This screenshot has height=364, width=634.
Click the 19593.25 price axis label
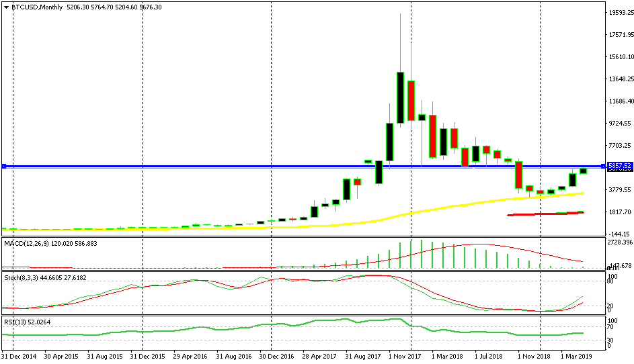621,13
